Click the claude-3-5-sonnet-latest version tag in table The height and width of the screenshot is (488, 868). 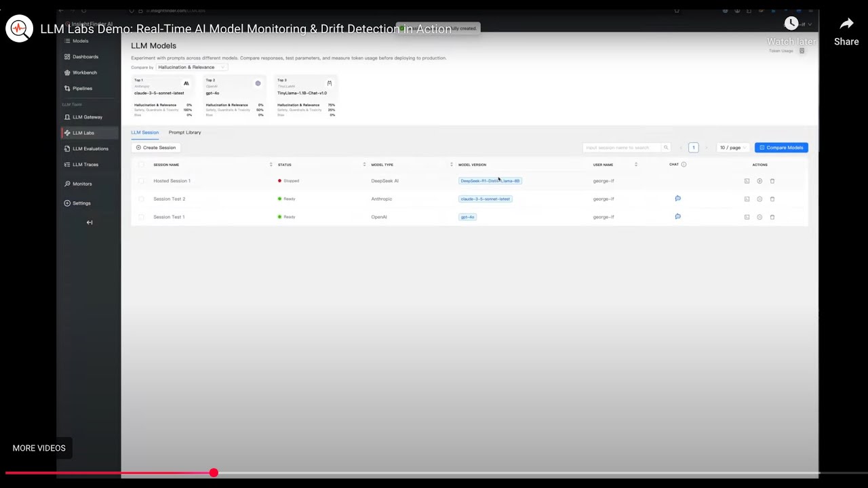point(486,199)
